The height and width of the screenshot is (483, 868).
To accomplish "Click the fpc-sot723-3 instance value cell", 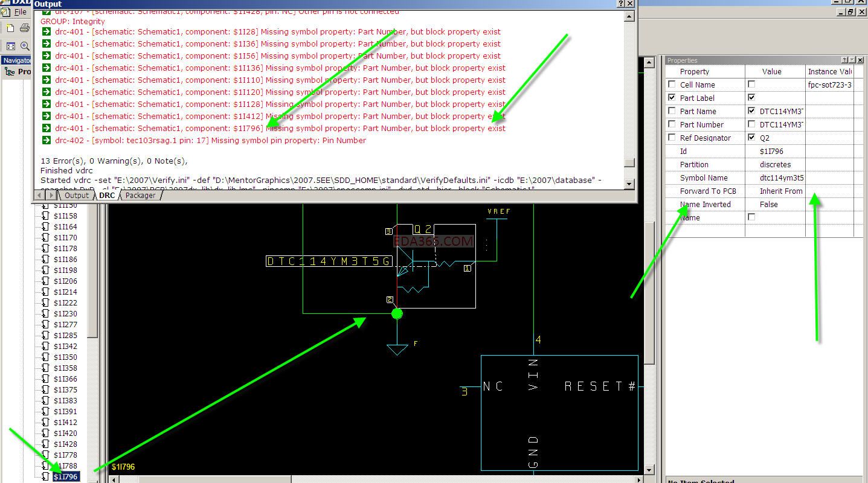I will point(830,85).
